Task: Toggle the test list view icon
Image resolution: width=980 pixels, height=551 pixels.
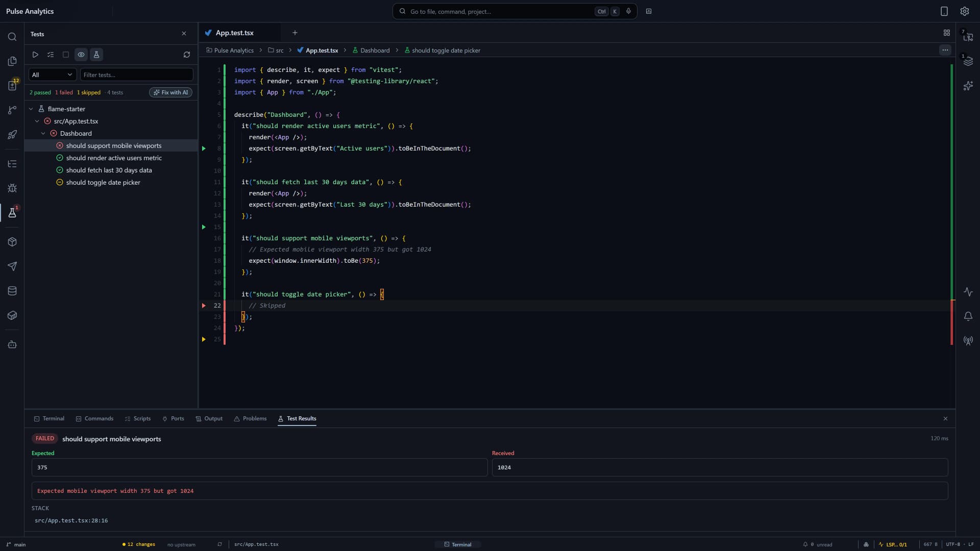Action: click(51, 55)
